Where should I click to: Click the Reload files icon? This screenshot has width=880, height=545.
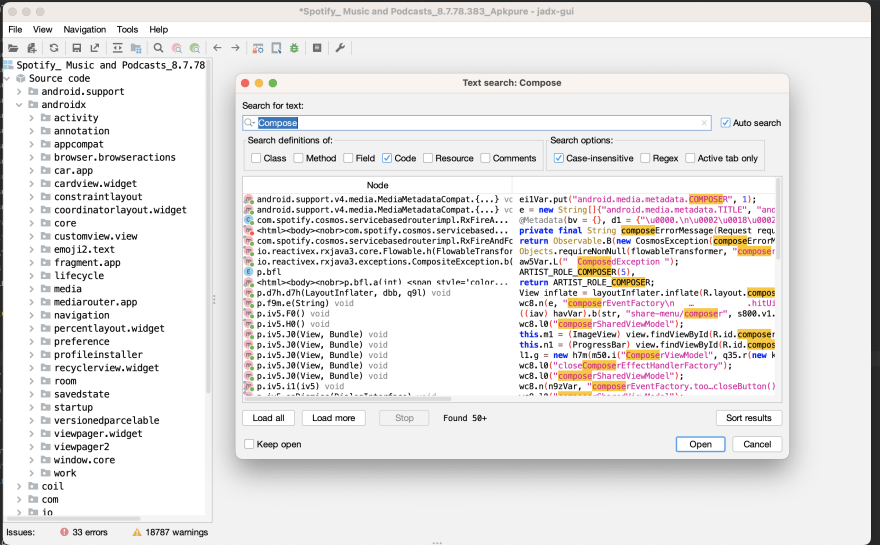tap(54, 48)
